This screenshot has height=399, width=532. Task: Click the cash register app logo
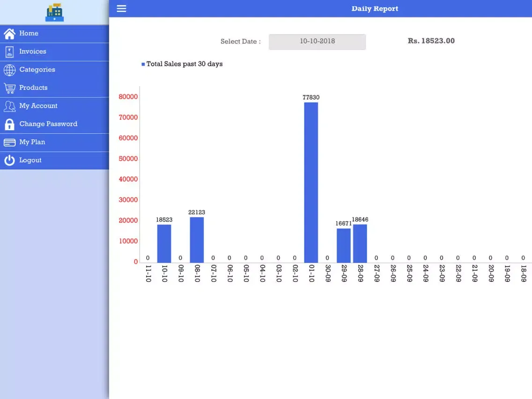54,12
